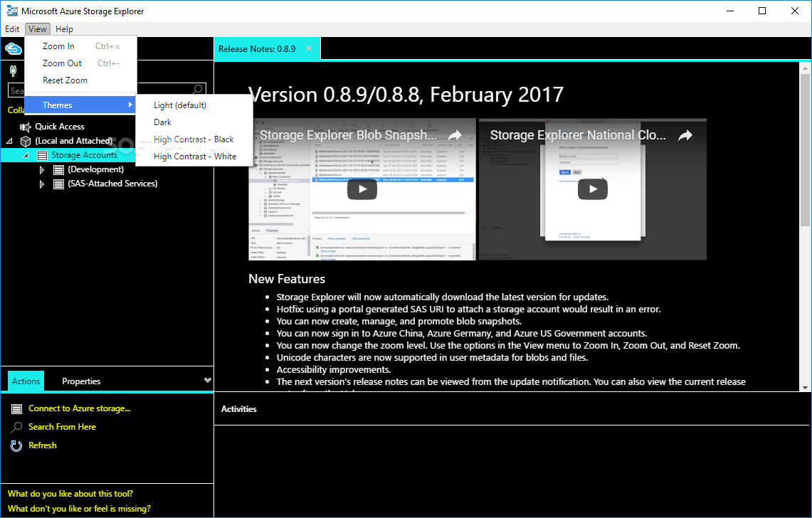Select Quick Access tree item

point(60,127)
